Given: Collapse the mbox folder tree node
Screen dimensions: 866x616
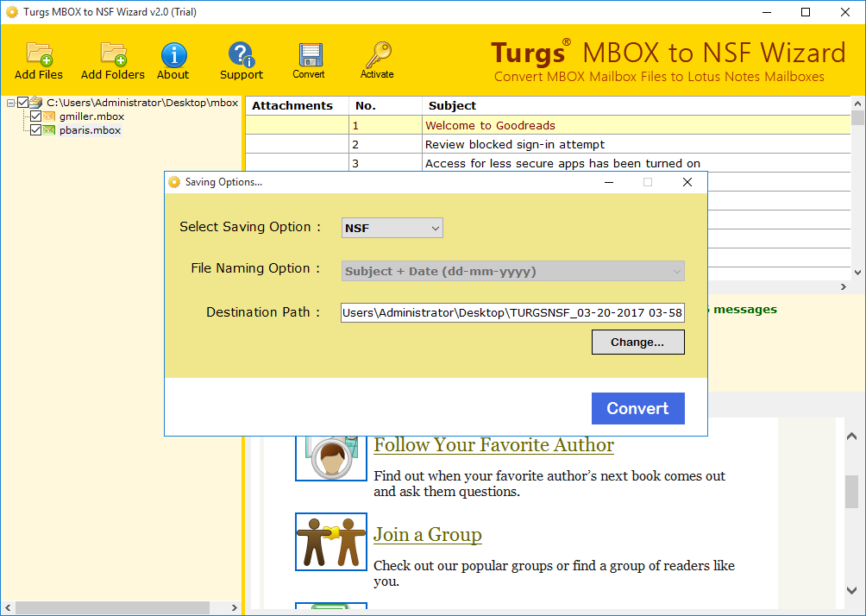Looking at the screenshot, I should tap(10, 103).
